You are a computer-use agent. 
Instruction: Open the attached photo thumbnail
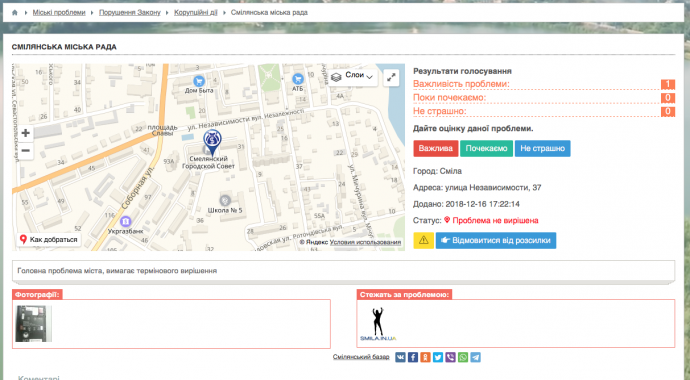(x=33, y=324)
